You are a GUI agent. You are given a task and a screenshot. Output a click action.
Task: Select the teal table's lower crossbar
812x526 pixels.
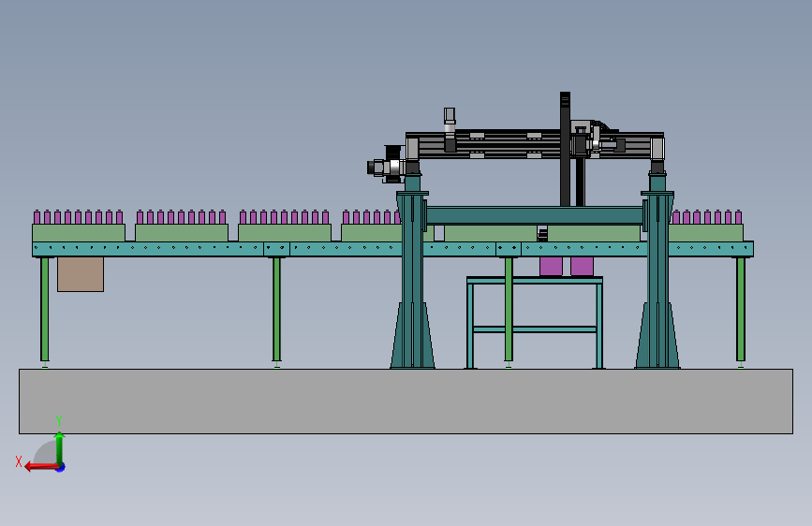pyautogui.click(x=535, y=329)
